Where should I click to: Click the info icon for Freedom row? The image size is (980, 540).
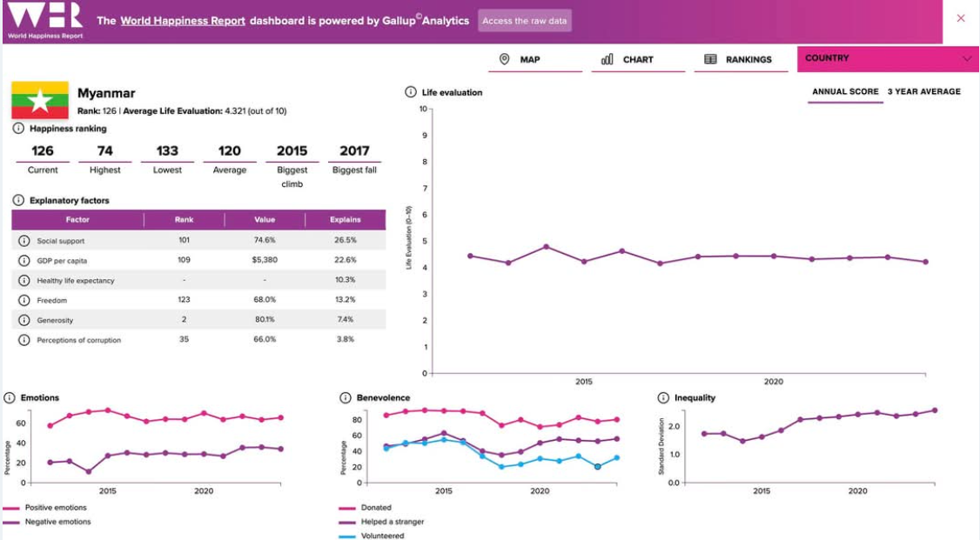click(x=23, y=300)
